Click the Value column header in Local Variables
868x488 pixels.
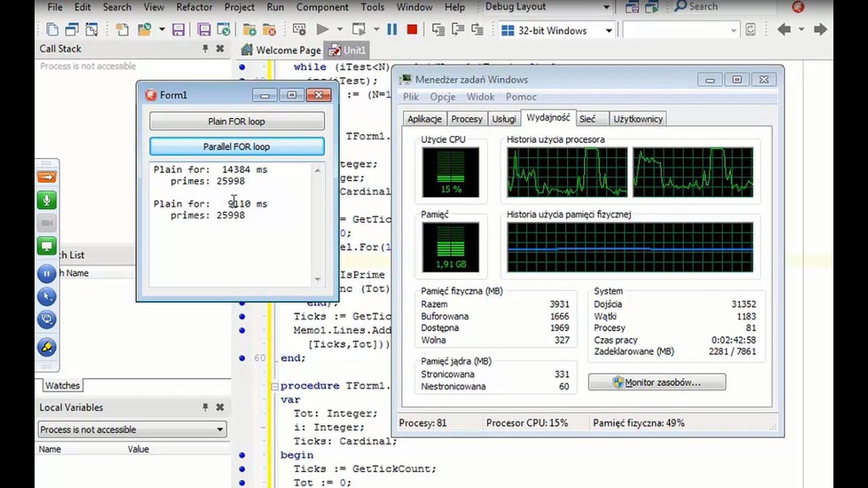(x=138, y=449)
